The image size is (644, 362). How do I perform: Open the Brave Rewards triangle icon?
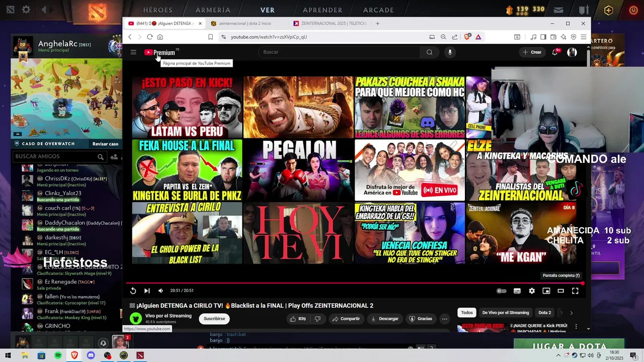[478, 37]
